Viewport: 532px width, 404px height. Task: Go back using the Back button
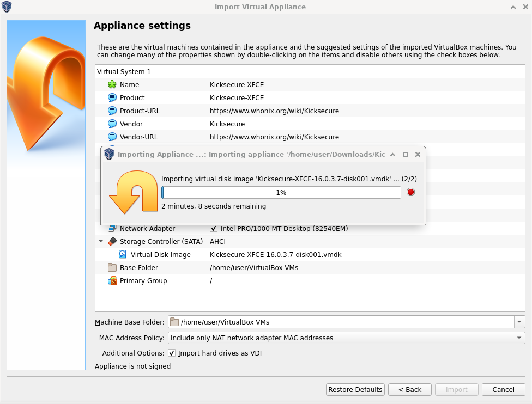(410, 389)
